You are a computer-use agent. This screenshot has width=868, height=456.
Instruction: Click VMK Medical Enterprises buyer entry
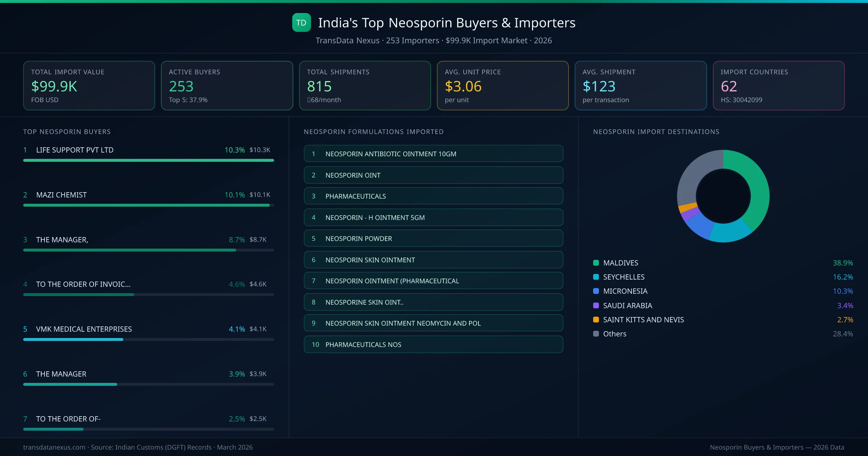tap(84, 329)
